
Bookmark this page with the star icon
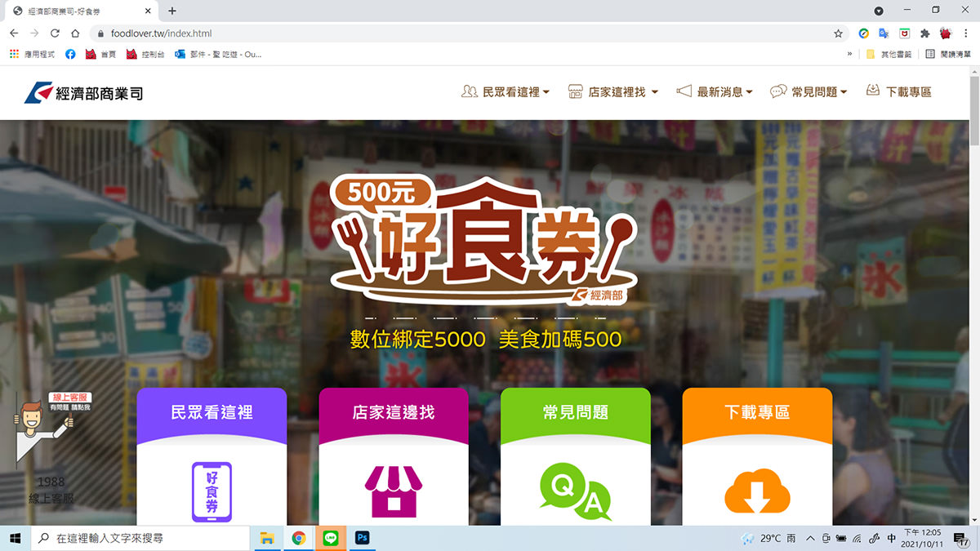838,33
